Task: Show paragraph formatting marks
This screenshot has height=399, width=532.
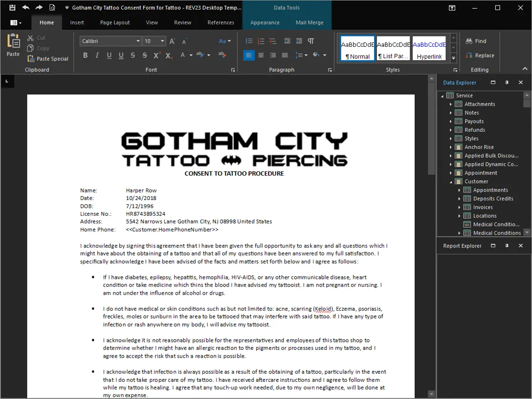Action: pos(311,41)
